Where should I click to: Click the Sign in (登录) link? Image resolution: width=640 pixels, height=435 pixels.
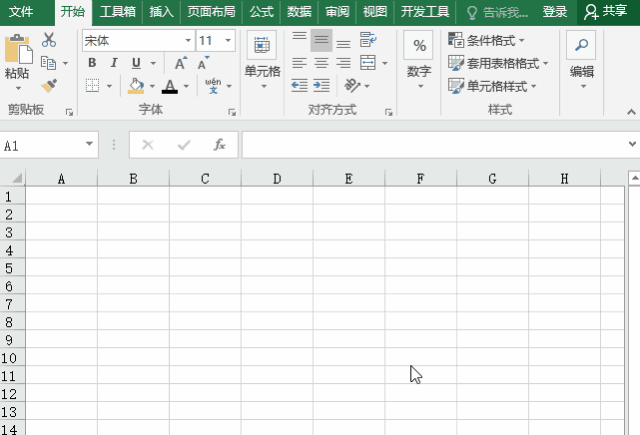[x=555, y=11]
